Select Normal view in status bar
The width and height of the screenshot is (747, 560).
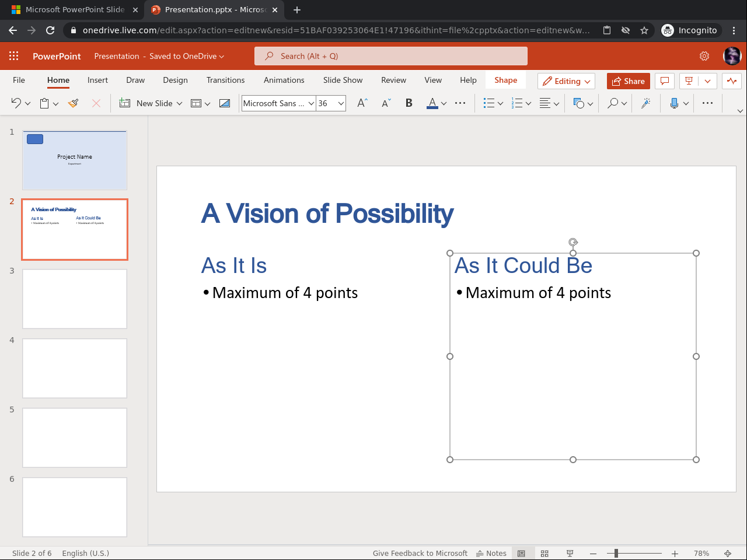tap(521, 553)
